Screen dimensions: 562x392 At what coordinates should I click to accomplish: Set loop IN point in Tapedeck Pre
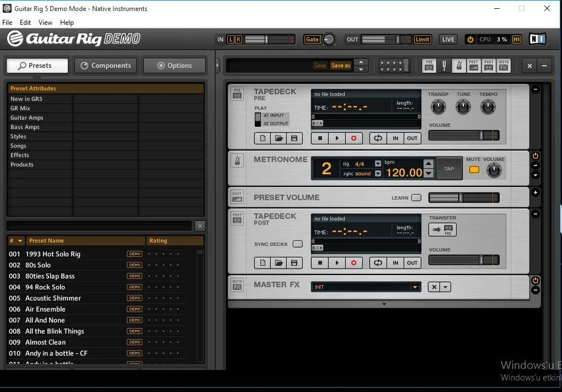click(x=395, y=138)
